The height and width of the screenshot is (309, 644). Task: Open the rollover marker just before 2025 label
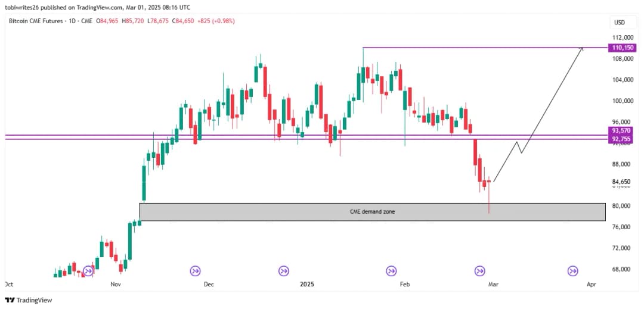(x=284, y=271)
